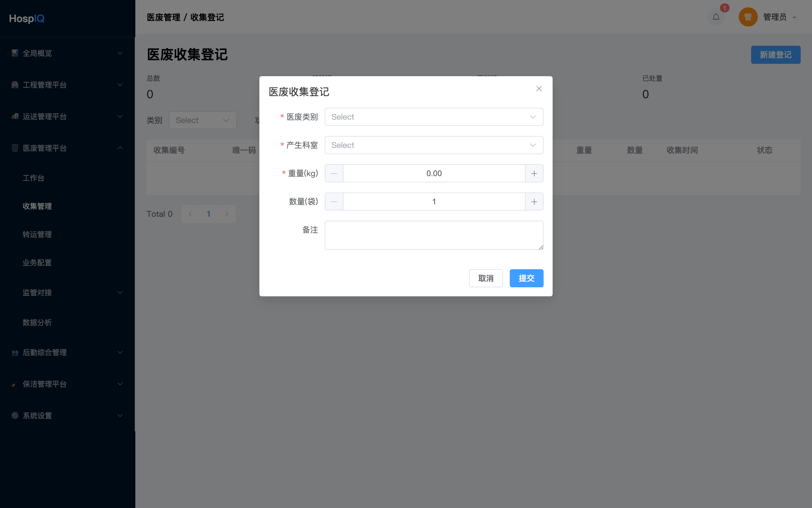
Task: Increase the 数量(袋) value
Action: [534, 202]
